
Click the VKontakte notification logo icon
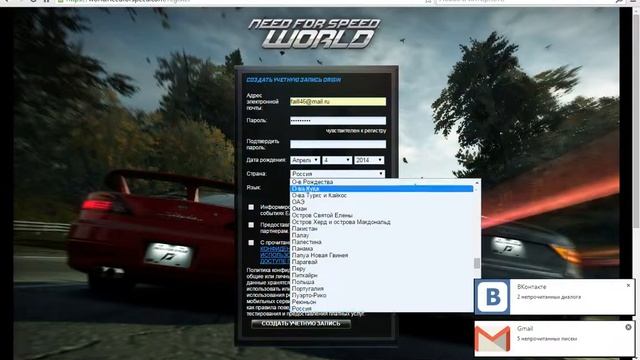[493, 296]
